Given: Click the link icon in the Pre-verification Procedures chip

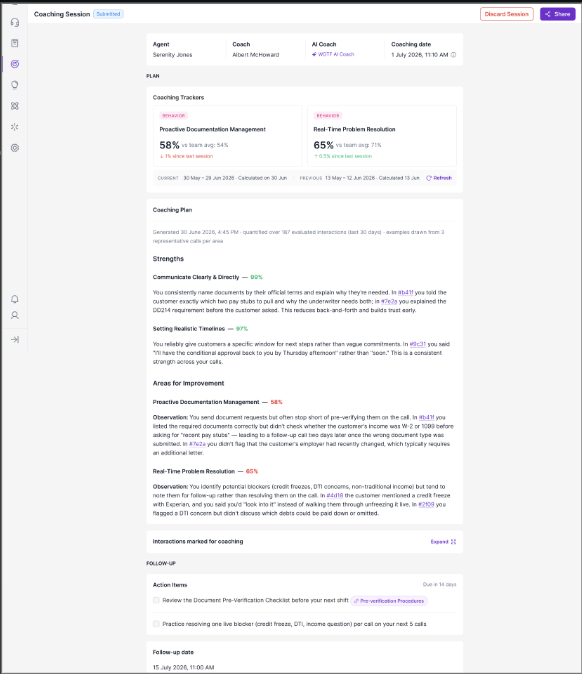Looking at the screenshot, I should [356, 601].
